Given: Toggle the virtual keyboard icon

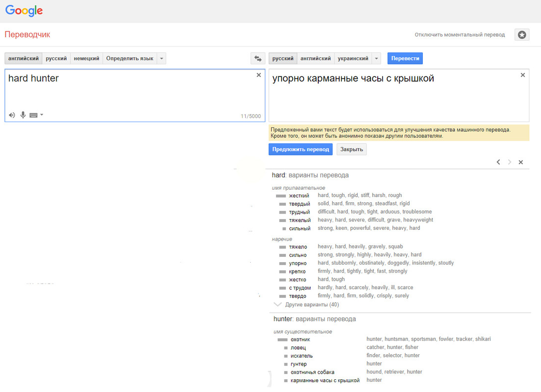Looking at the screenshot, I should pos(33,115).
